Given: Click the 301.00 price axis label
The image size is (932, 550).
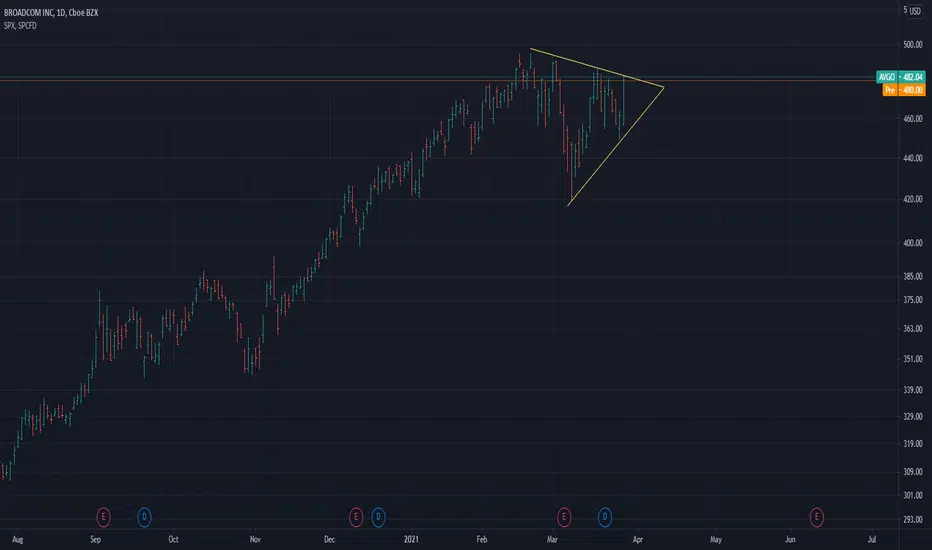Looking at the screenshot, I should click(912, 495).
